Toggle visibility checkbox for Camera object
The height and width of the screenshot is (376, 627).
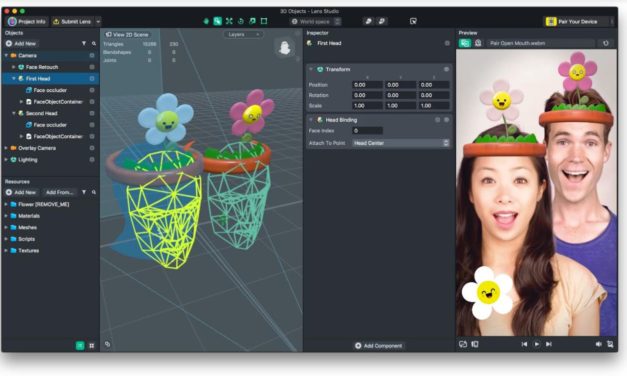tap(92, 55)
